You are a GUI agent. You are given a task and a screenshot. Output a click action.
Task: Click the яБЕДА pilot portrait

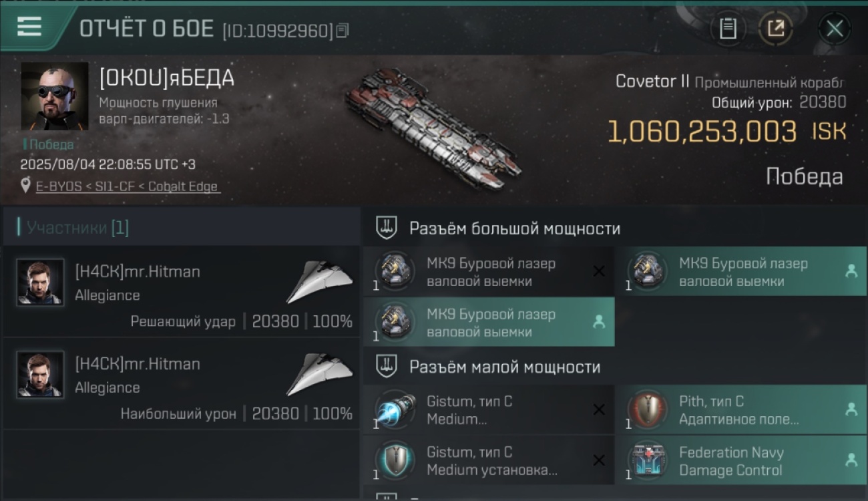click(54, 97)
